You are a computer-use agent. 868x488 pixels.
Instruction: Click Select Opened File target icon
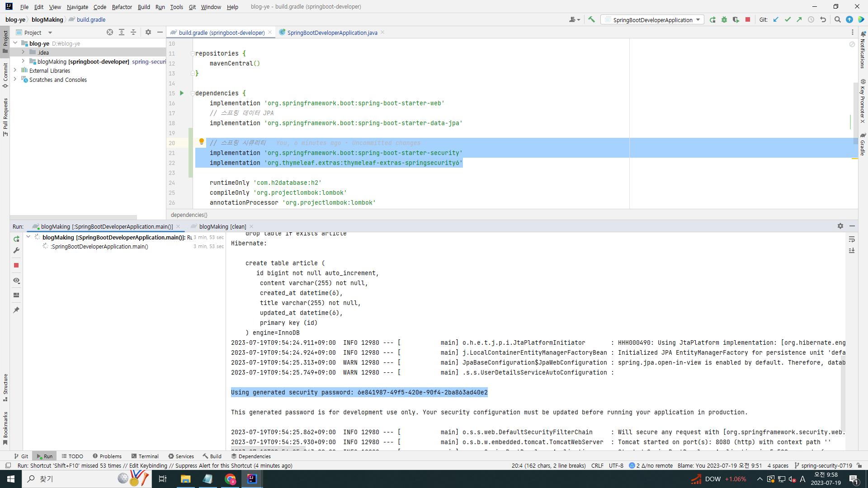tap(110, 32)
